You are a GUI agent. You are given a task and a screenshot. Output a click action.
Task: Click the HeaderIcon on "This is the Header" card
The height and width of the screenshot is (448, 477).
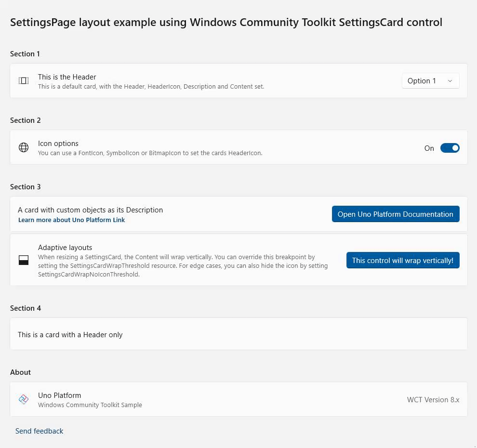24,80
